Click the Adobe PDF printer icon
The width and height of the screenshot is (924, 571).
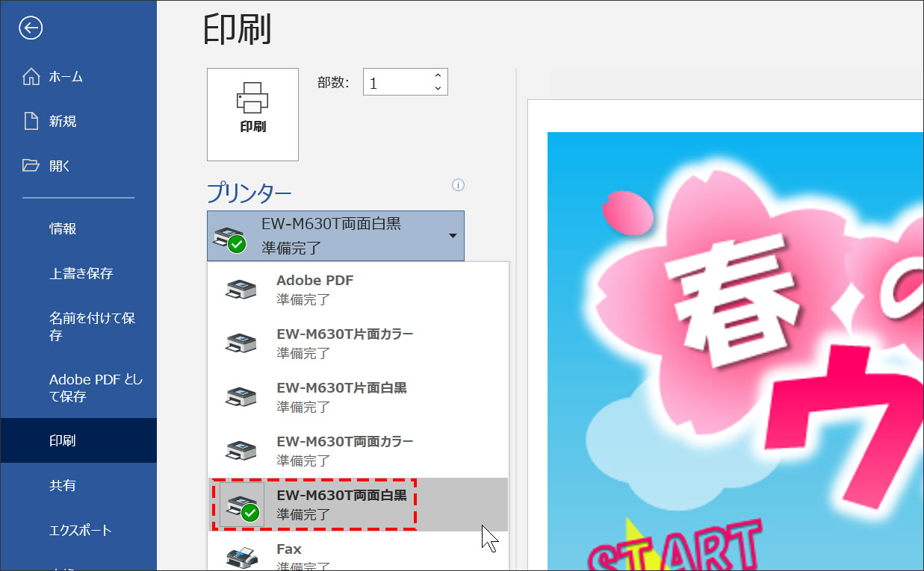[x=241, y=290]
